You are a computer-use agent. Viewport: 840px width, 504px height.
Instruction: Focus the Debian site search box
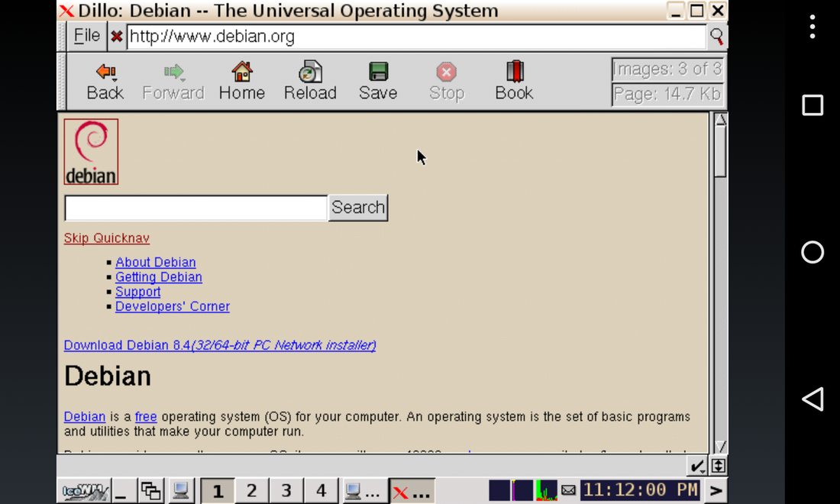point(195,208)
